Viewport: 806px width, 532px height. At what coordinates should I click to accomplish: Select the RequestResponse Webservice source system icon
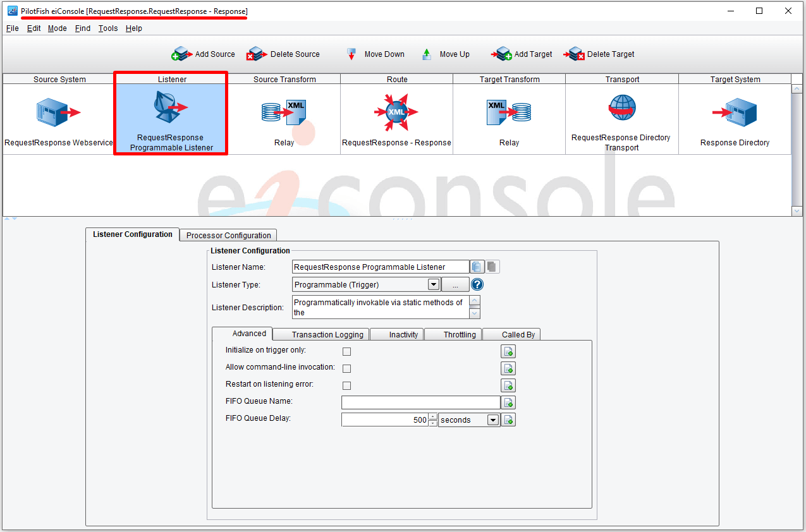pyautogui.click(x=58, y=112)
